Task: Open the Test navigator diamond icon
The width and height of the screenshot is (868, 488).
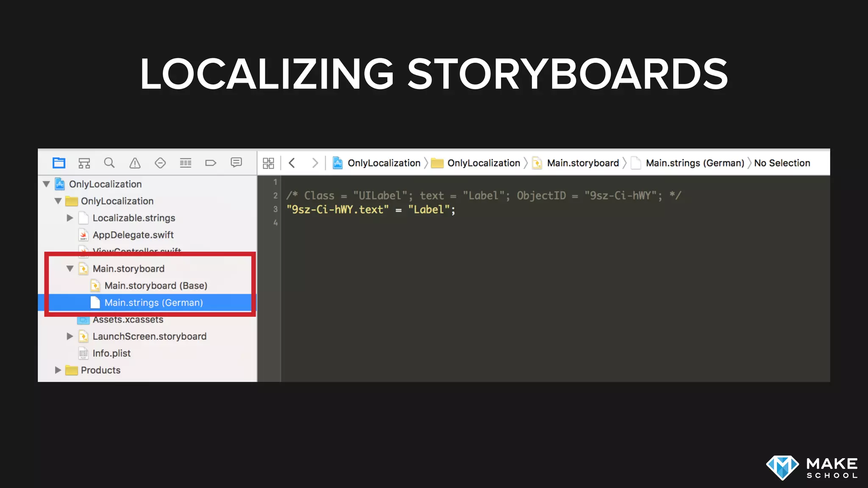Action: [x=160, y=163]
